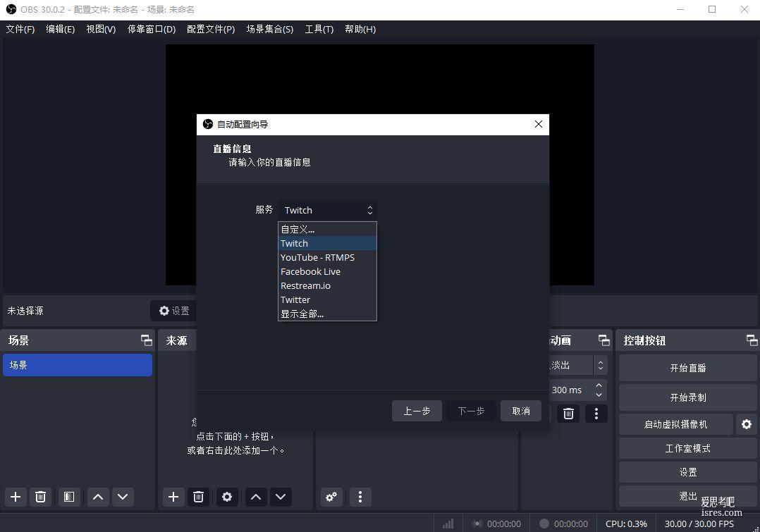This screenshot has width=760, height=532.
Task: Move the scene up with the 场景 panel up arrow
Action: tap(98, 497)
